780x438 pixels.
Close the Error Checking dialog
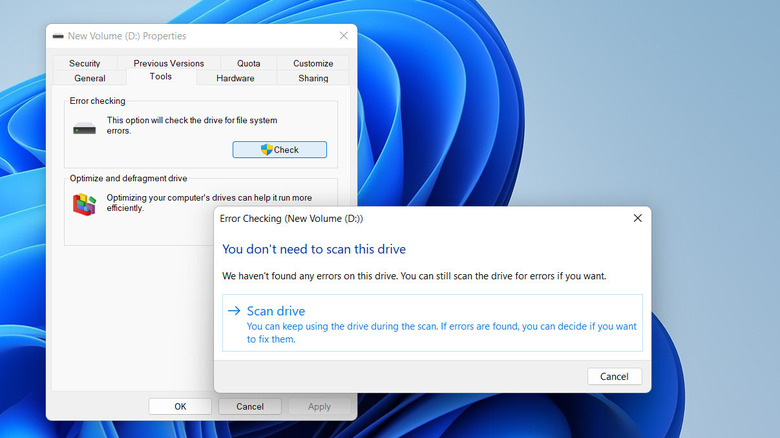pyautogui.click(x=637, y=218)
